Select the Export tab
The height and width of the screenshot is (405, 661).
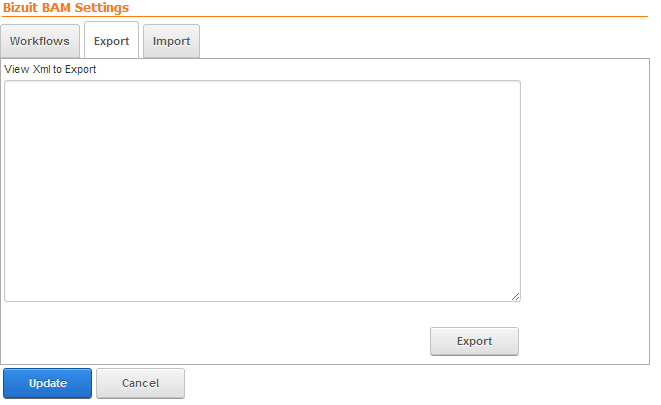(111, 40)
